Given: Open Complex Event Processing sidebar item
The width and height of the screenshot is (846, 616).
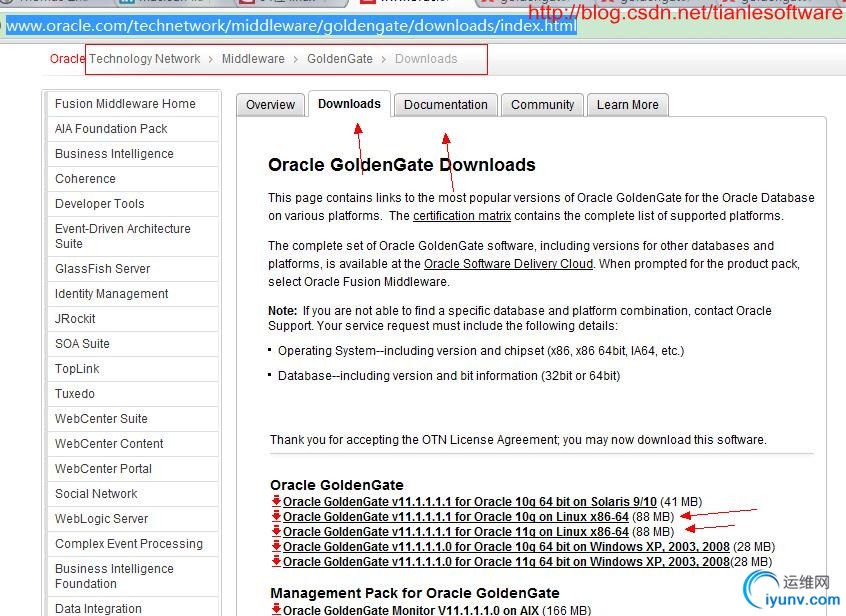Looking at the screenshot, I should tap(133, 544).
